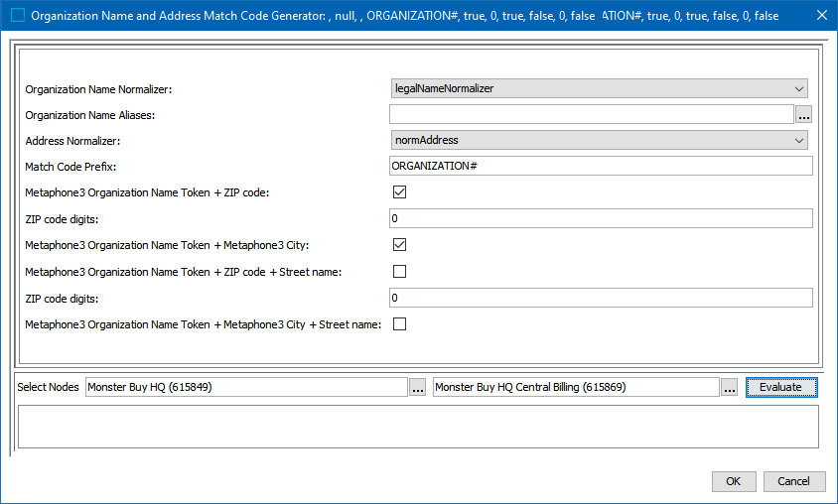This screenshot has width=838, height=504.
Task: Browse for the first node Monster Buy HQ
Action: click(x=418, y=388)
